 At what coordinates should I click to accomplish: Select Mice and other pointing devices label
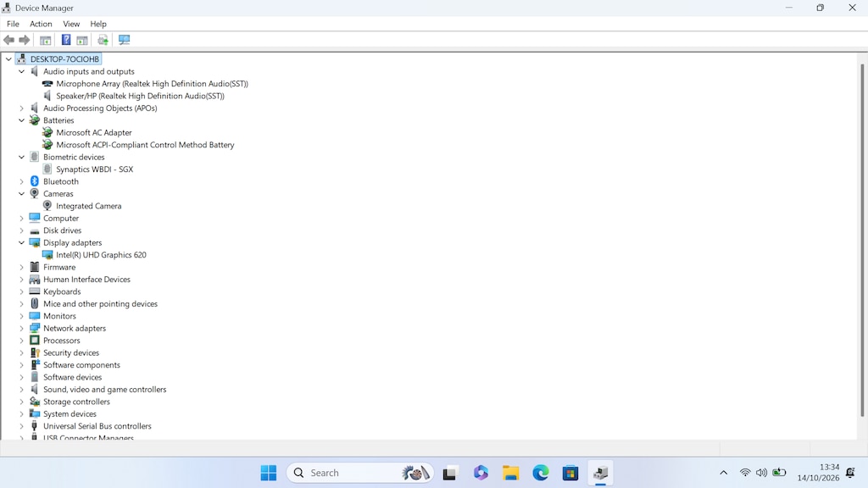(100, 304)
